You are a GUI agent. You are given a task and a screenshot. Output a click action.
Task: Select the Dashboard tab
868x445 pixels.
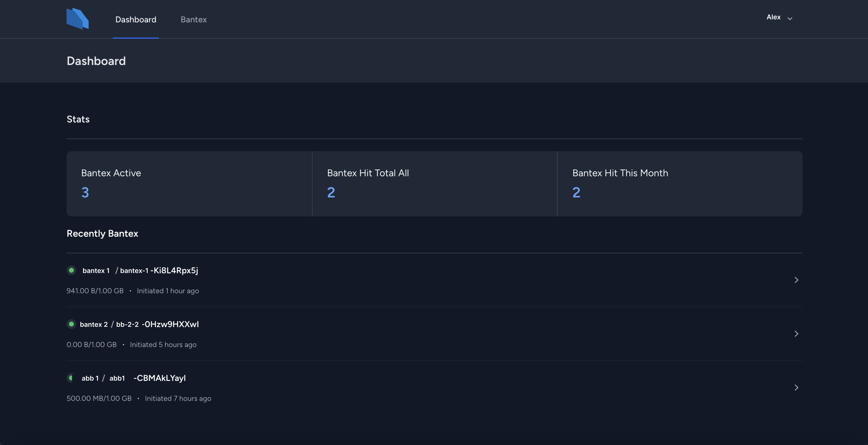click(136, 19)
